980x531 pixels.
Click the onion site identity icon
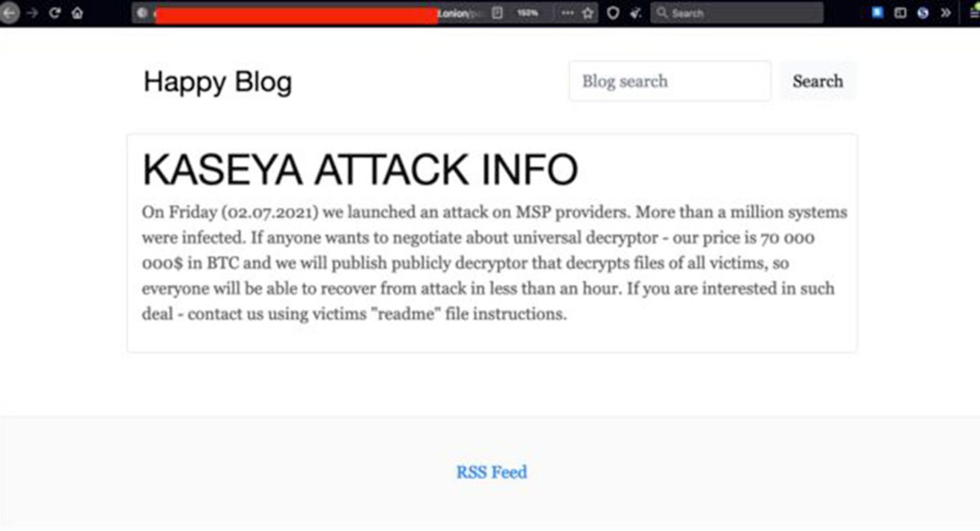coord(142,13)
